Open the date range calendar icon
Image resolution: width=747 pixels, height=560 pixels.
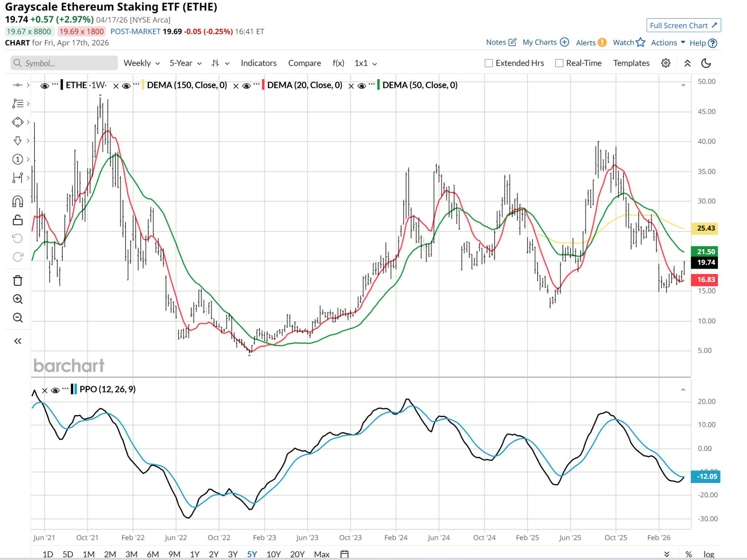pyautogui.click(x=344, y=554)
